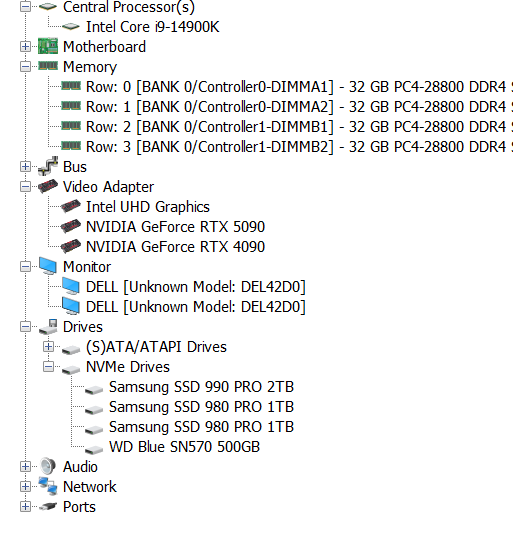Image resolution: width=513 pixels, height=536 pixels.
Task: Select Intel Core i9-14900K processor entry
Action: pyautogui.click(x=152, y=27)
